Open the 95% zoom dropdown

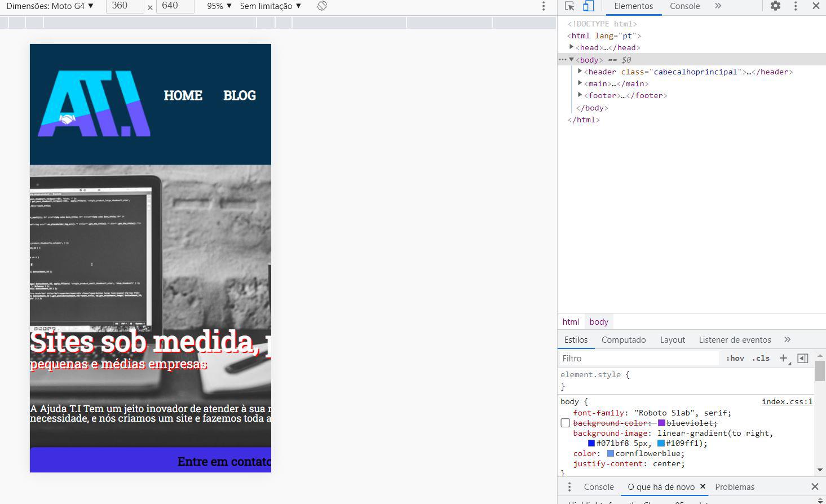point(219,6)
